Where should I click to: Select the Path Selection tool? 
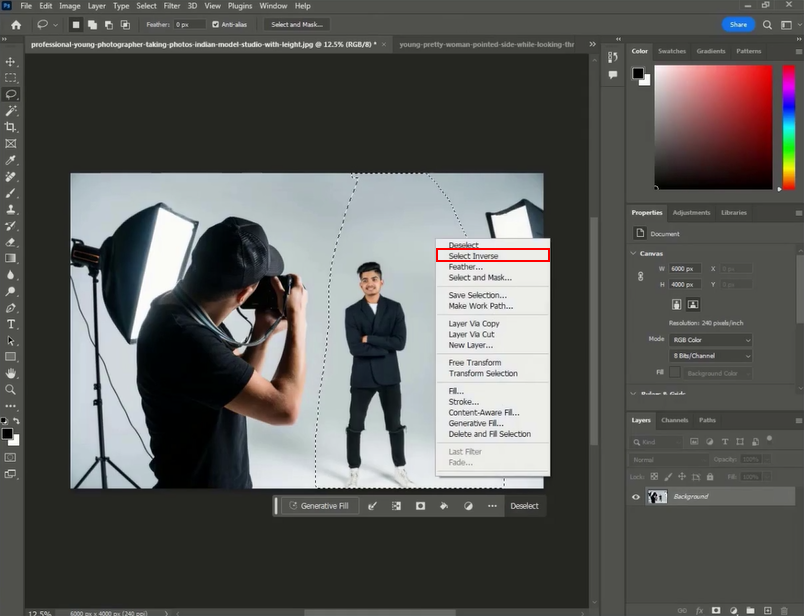tap(10, 341)
